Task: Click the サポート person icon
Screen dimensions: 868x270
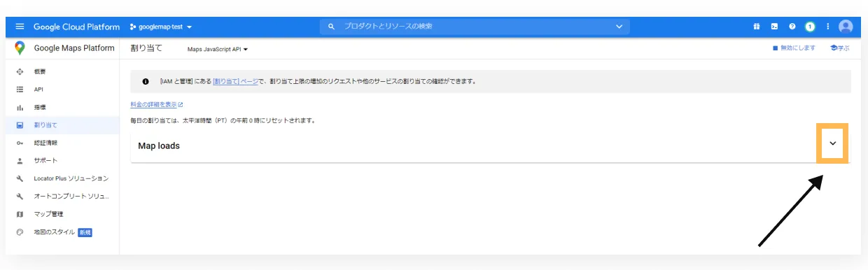Action: click(x=20, y=161)
